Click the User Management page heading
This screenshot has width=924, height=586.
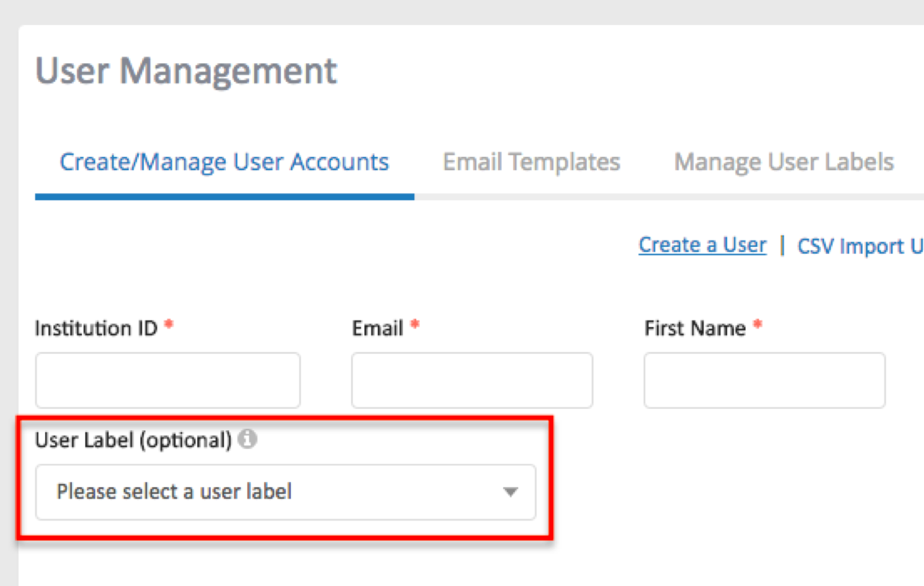(186, 71)
